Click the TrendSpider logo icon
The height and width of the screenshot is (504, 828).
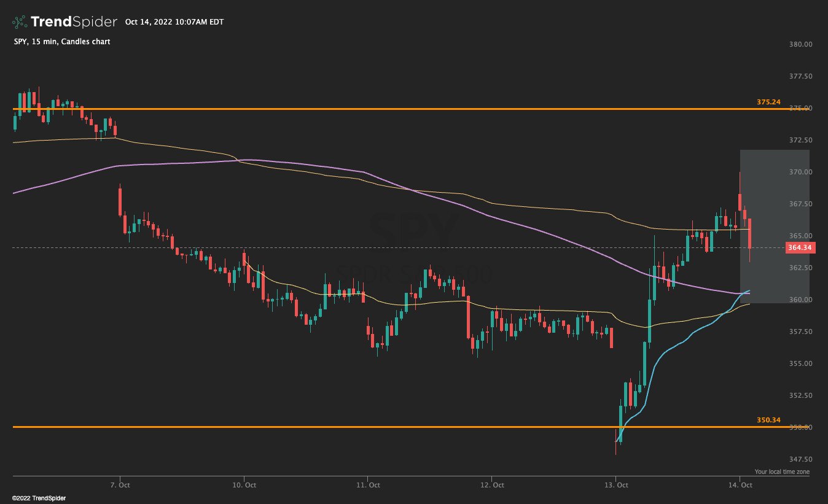(x=20, y=22)
